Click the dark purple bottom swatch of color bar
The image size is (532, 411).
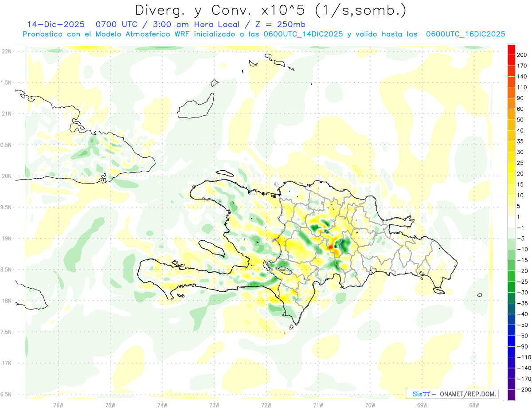(511, 395)
